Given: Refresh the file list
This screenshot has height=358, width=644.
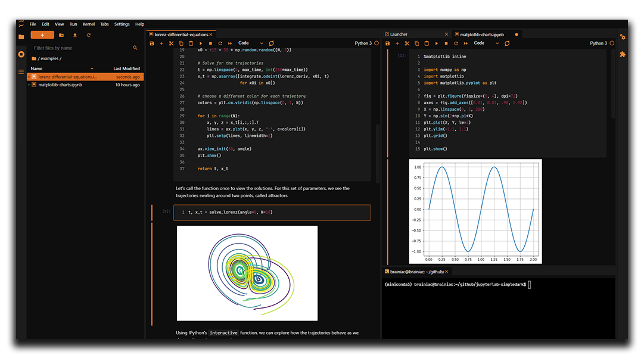Looking at the screenshot, I should coord(88,35).
